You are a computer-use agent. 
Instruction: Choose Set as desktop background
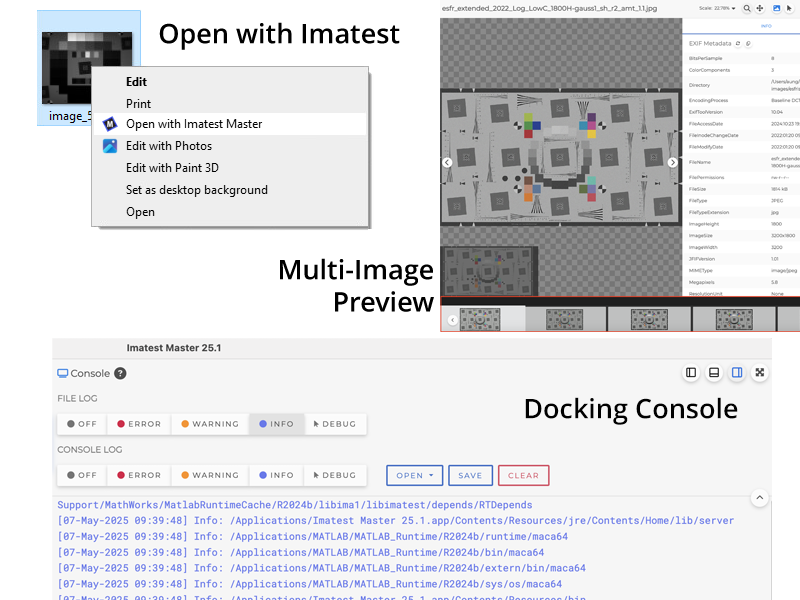pyautogui.click(x=231, y=190)
